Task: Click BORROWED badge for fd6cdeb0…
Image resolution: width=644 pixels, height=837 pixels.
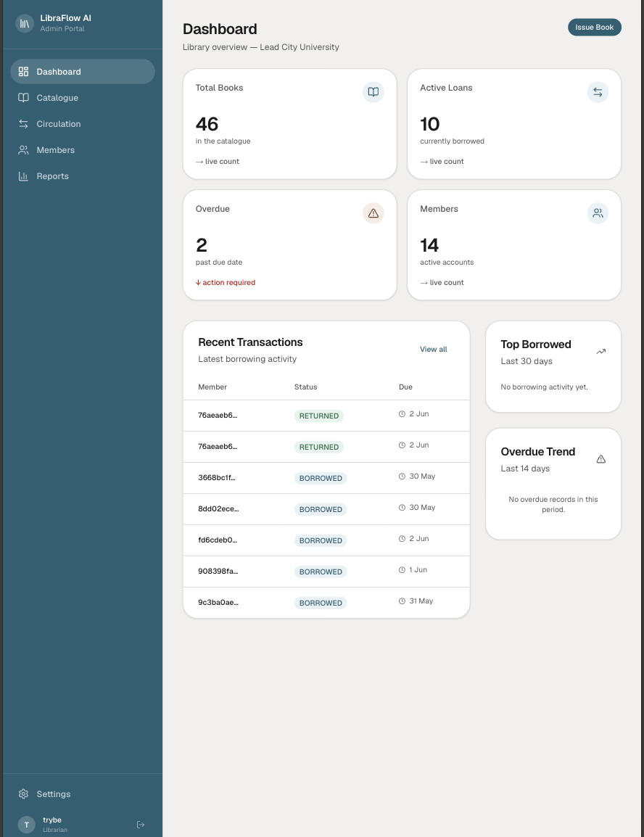Action: click(321, 541)
